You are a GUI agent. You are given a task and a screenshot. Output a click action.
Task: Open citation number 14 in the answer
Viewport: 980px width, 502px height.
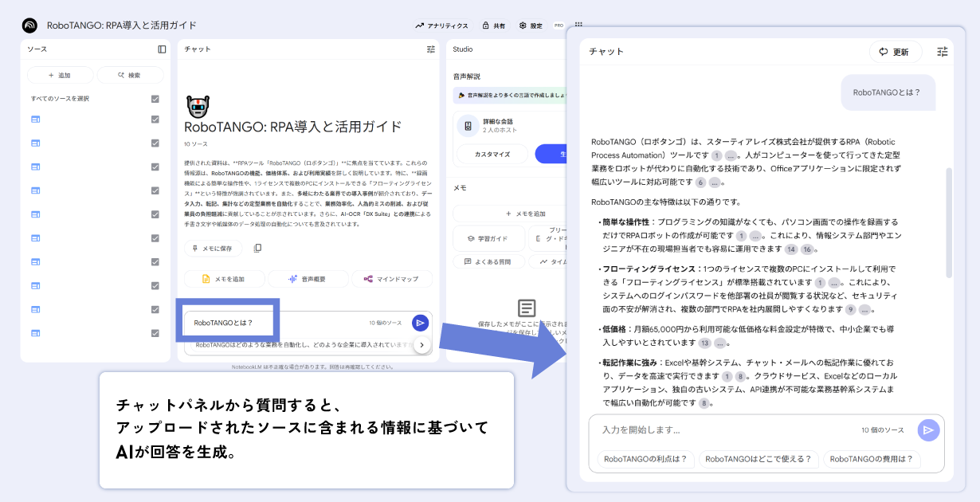(x=791, y=249)
